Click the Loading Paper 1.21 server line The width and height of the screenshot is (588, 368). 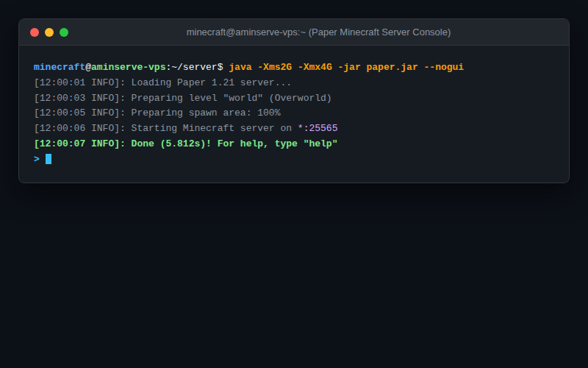(x=162, y=82)
